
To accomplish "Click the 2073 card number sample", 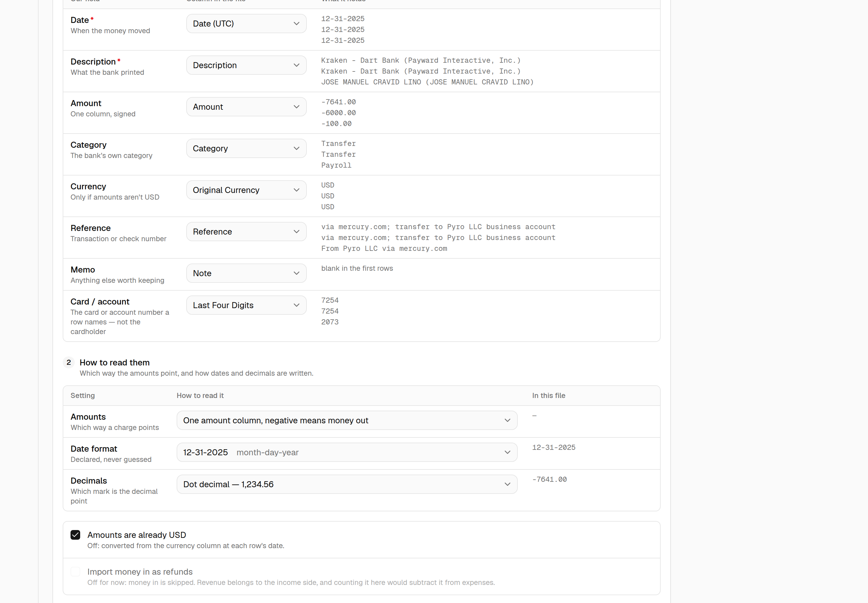I will click(330, 322).
